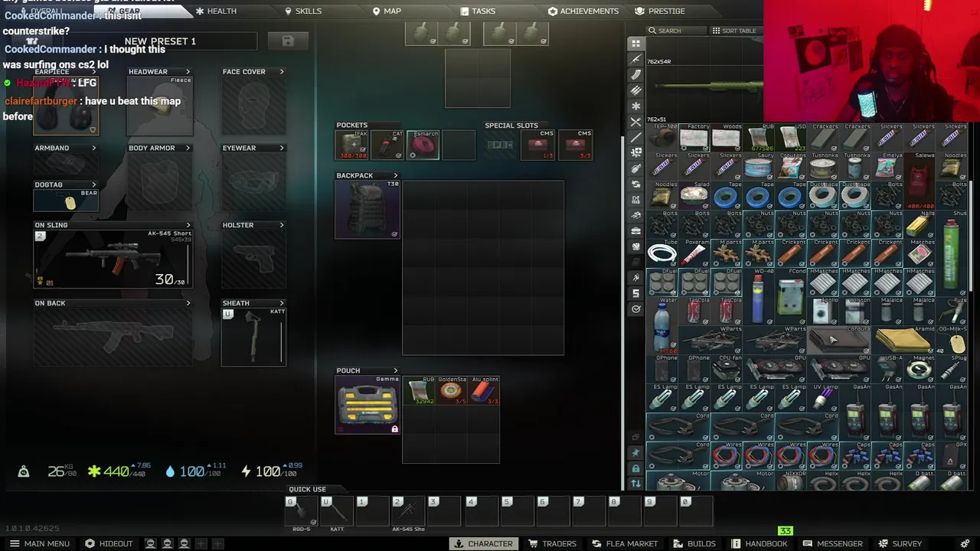Open MESSENGER in bottom bar
The height and width of the screenshot is (551, 980).
point(832,543)
